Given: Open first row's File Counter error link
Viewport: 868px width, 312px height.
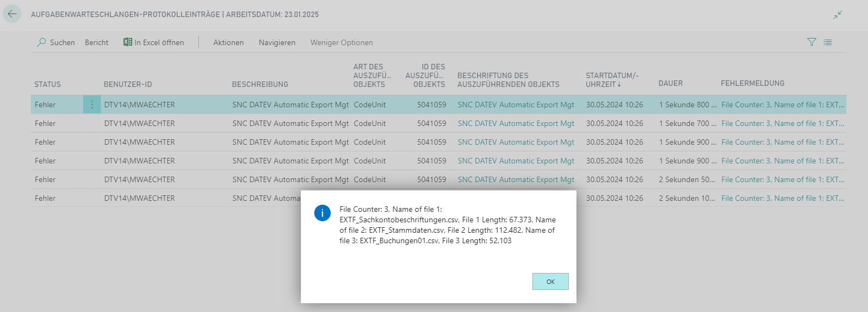Looking at the screenshot, I should (782, 105).
